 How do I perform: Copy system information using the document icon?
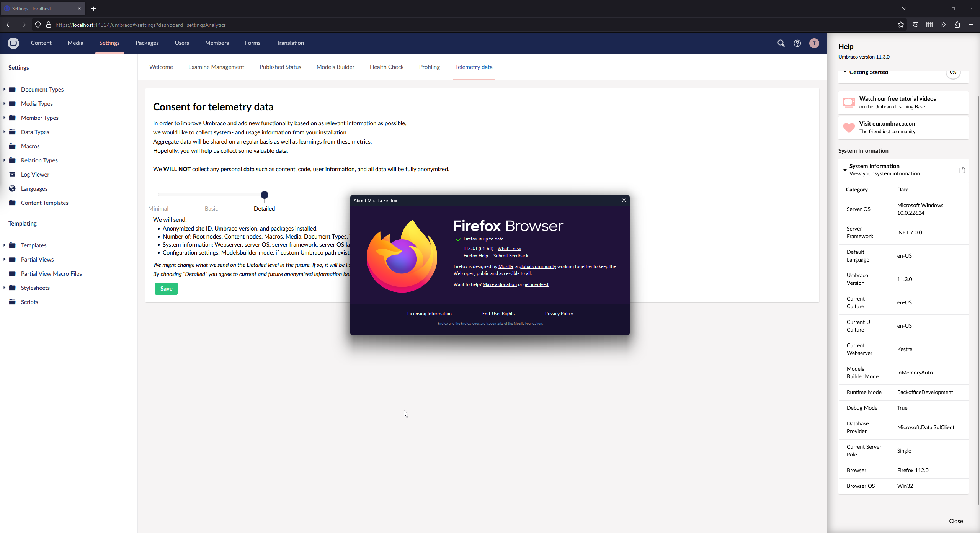tap(962, 170)
